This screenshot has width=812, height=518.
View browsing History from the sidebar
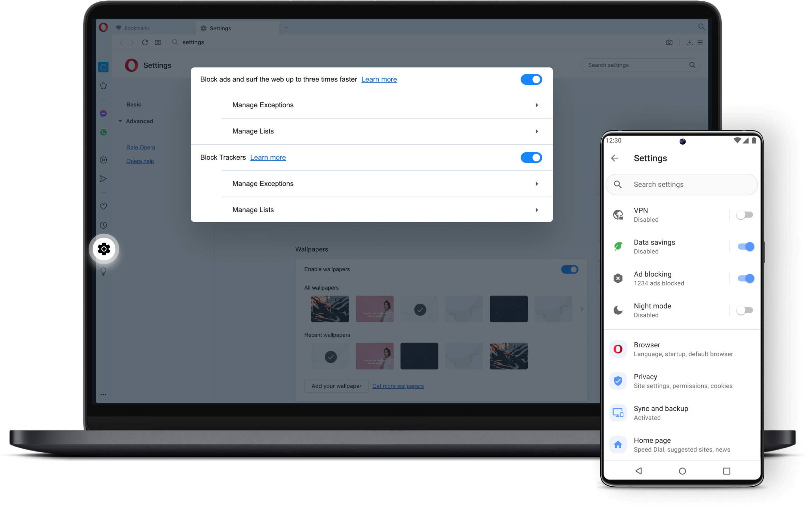[103, 225]
